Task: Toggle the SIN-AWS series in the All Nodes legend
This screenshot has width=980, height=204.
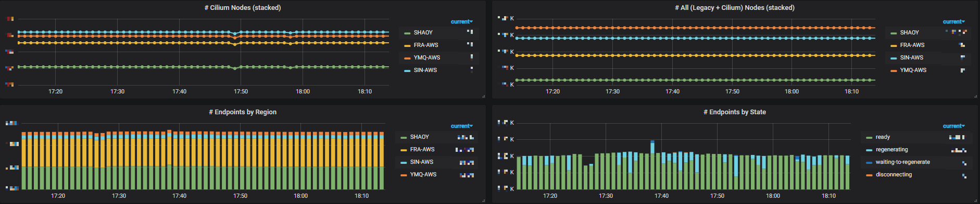Action: tap(911, 57)
